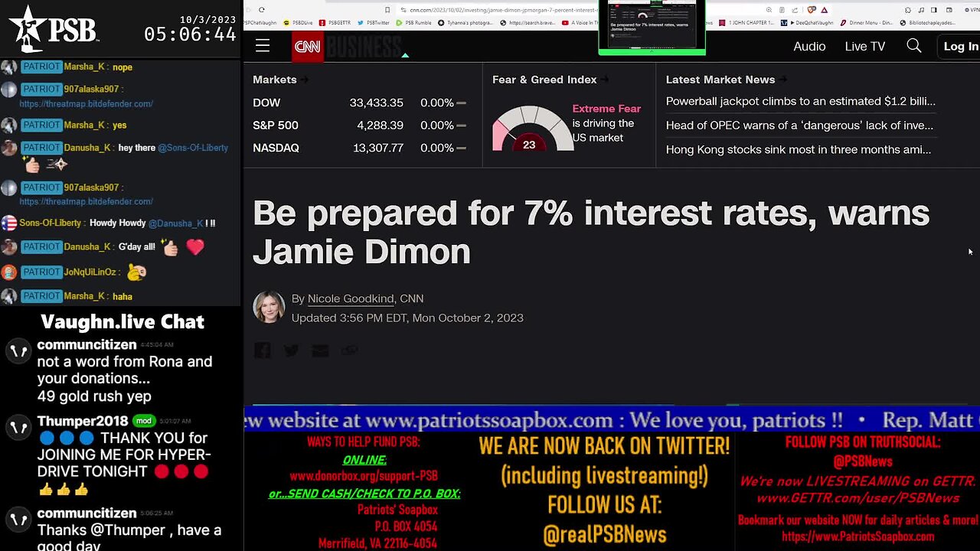
Task: Click the VPN button in the browser toolbar
Action: tap(970, 10)
